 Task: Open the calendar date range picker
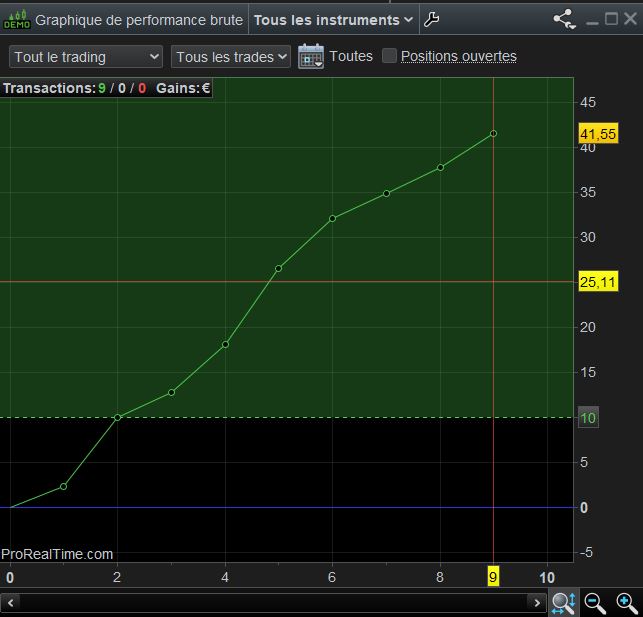click(x=311, y=56)
